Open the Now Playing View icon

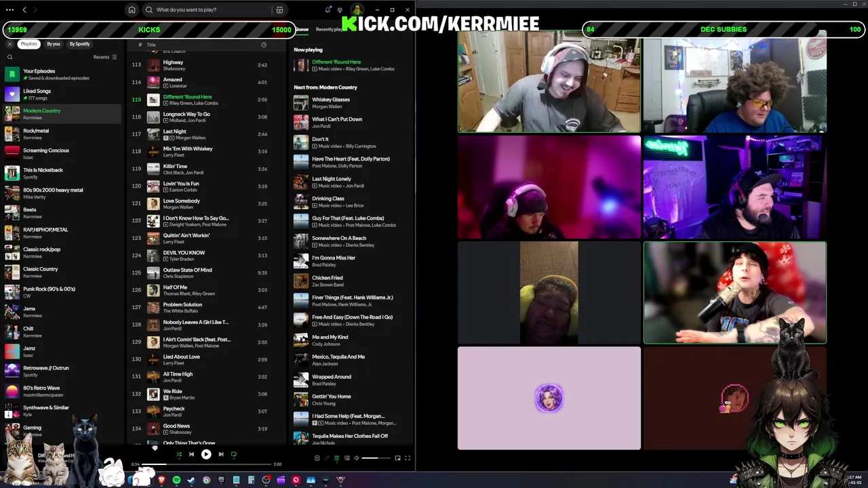tap(317, 458)
